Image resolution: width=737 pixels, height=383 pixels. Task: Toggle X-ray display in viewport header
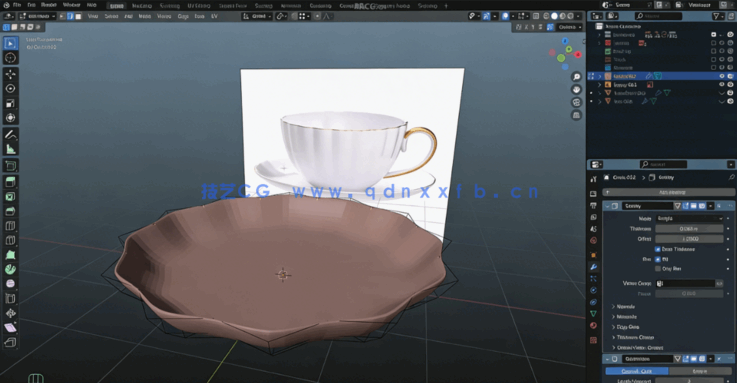536,16
